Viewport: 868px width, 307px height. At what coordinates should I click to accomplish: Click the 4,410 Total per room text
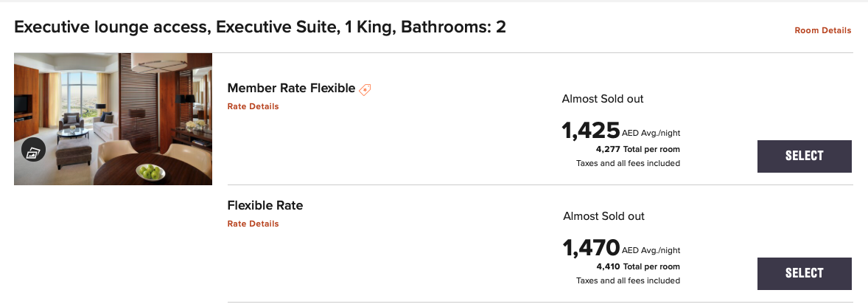[637, 266]
